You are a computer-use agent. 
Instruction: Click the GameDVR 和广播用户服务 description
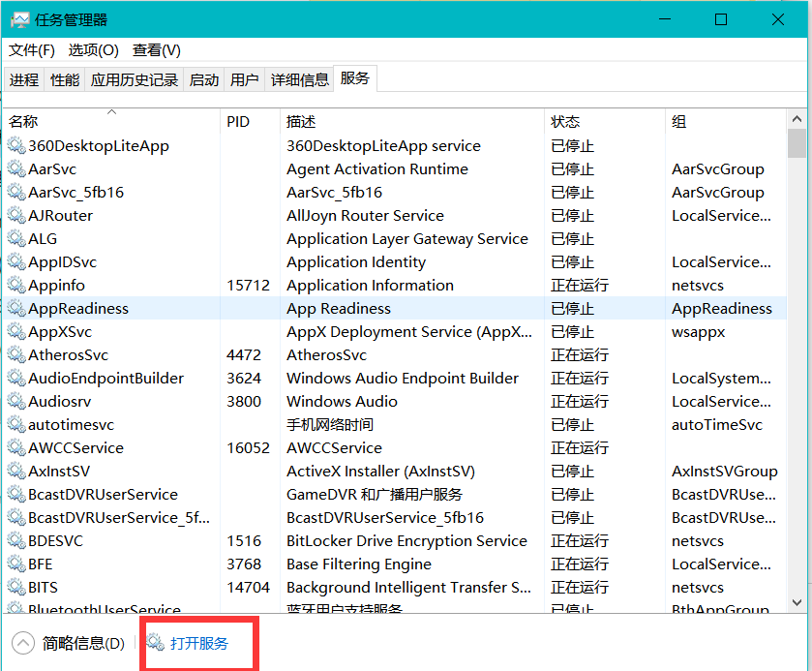coord(375,495)
